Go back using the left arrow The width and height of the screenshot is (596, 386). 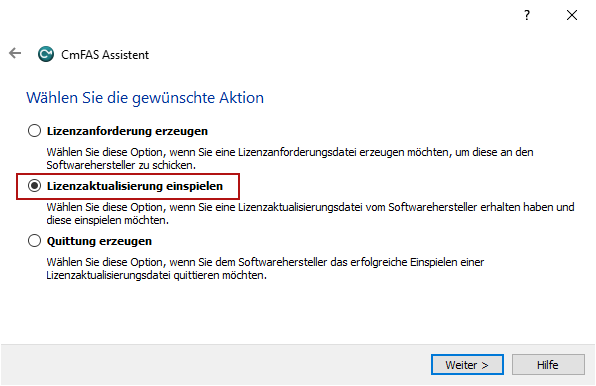pos(15,53)
